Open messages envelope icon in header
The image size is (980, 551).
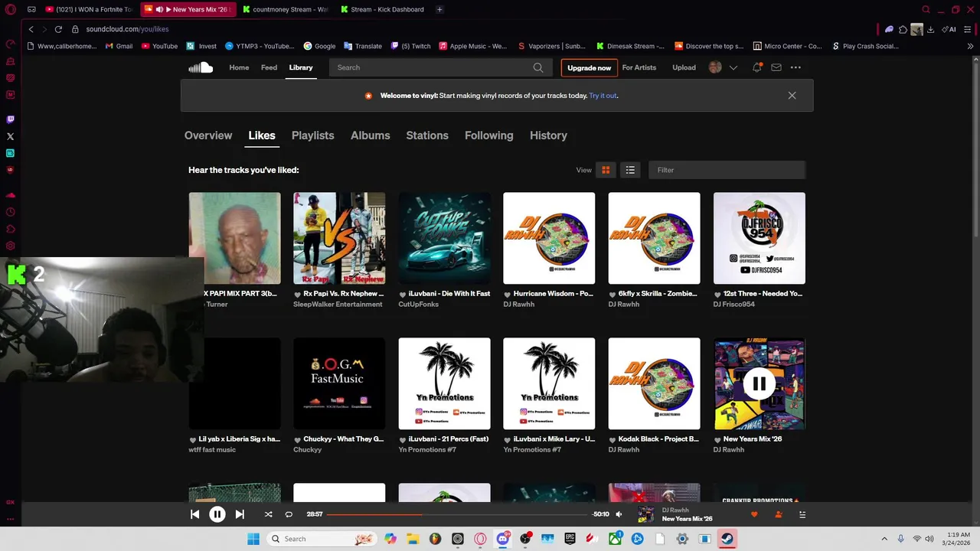click(x=776, y=67)
